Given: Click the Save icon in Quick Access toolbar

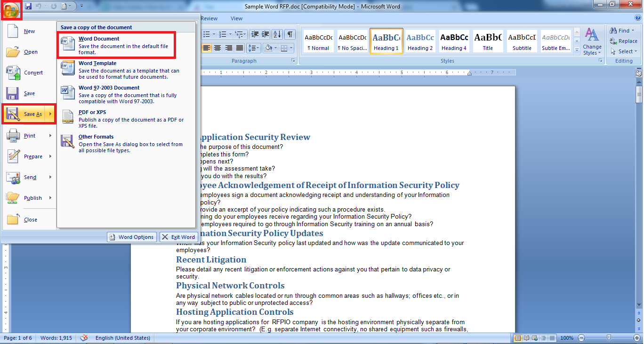Looking at the screenshot, I should tap(28, 6).
